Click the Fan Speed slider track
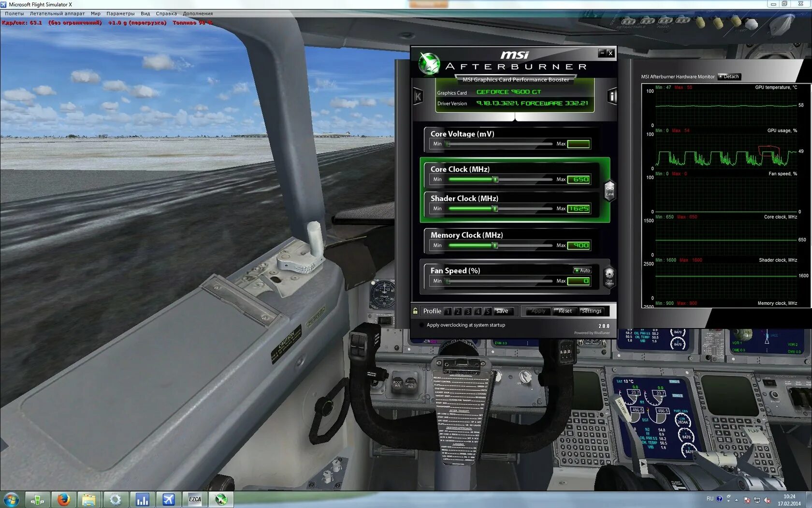The image size is (812, 508). click(499, 281)
